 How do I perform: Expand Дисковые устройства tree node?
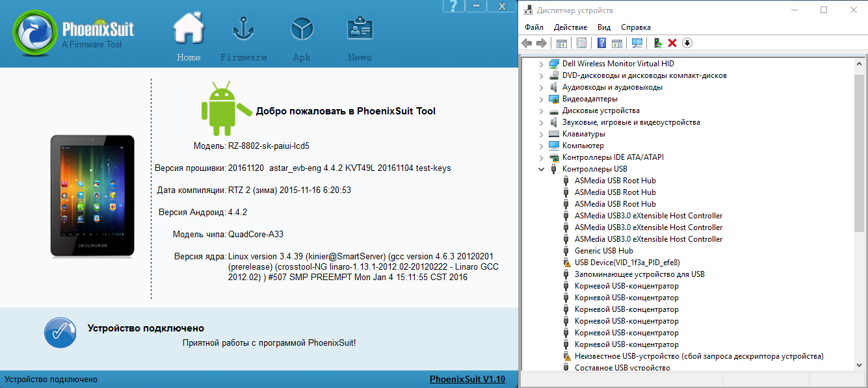(541, 110)
